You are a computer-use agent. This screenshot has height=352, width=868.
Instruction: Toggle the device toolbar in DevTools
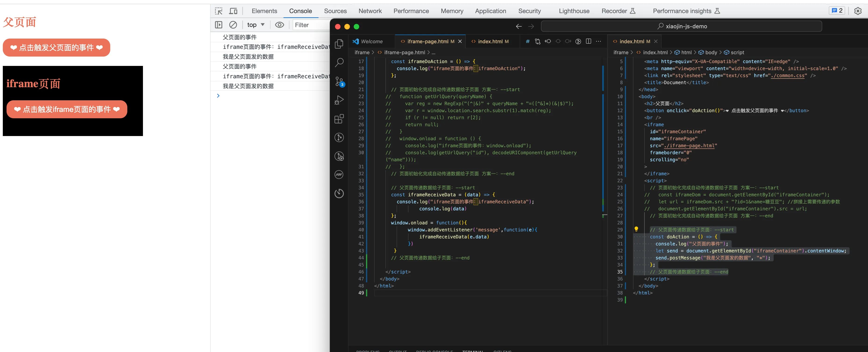[233, 11]
